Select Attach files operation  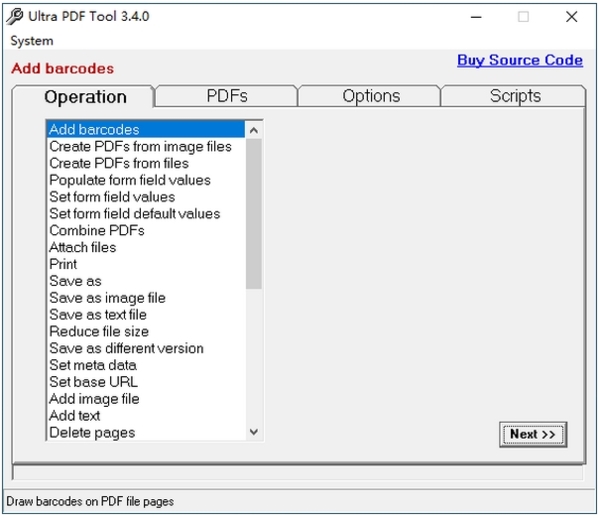coord(146,247)
